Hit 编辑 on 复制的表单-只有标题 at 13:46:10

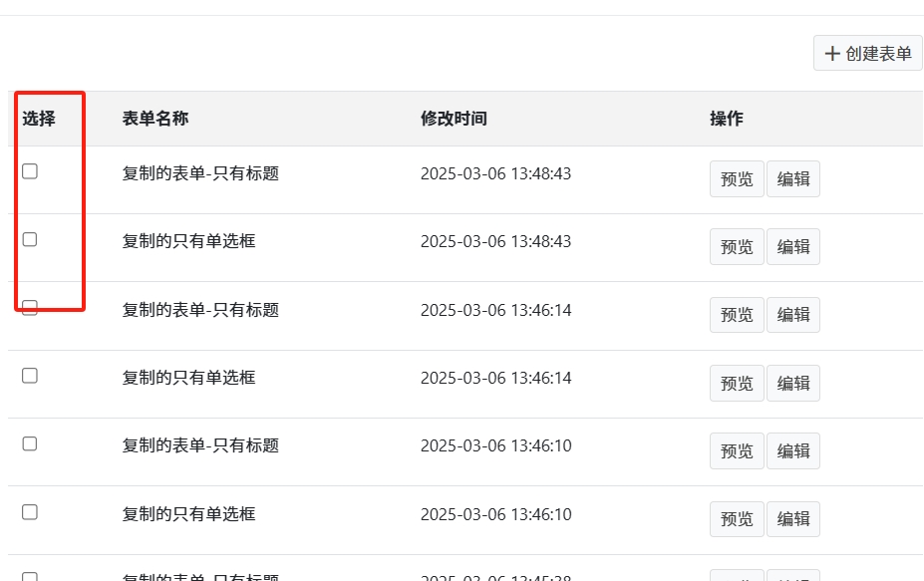(x=793, y=450)
